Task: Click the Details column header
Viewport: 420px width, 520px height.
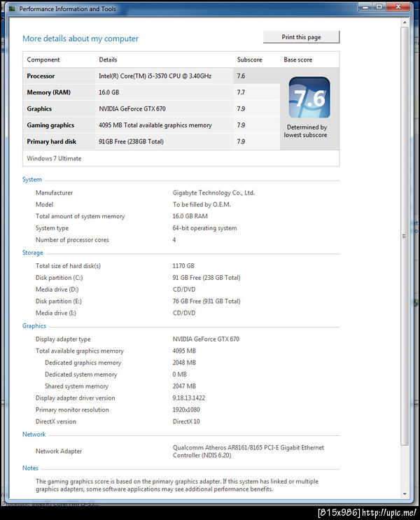Action: pyautogui.click(x=108, y=59)
